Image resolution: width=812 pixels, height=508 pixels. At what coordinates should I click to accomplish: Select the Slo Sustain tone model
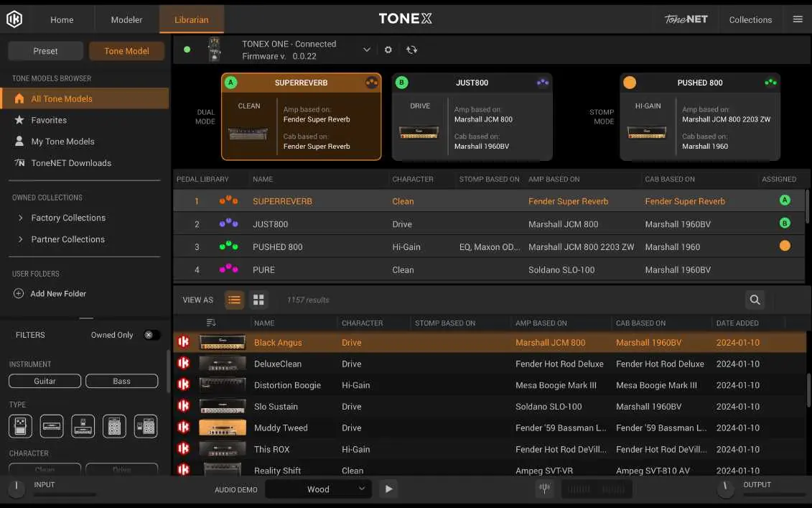[490, 407]
